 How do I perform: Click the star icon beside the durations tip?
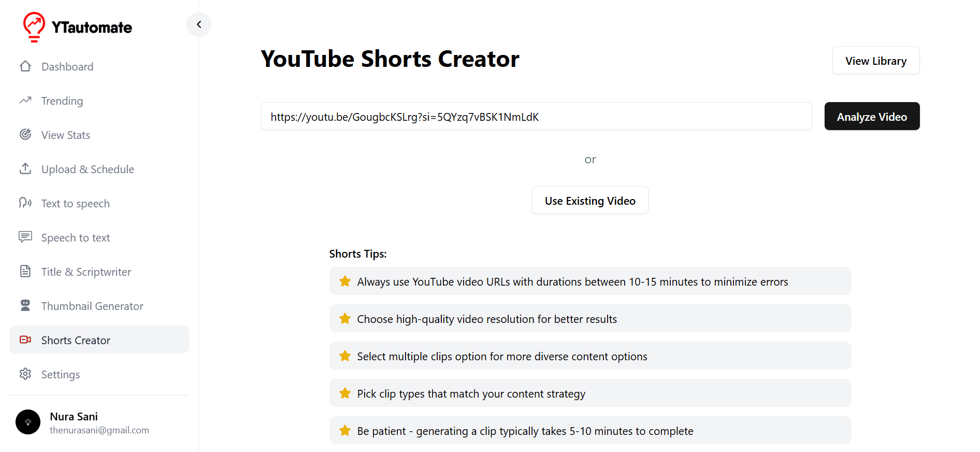(345, 281)
